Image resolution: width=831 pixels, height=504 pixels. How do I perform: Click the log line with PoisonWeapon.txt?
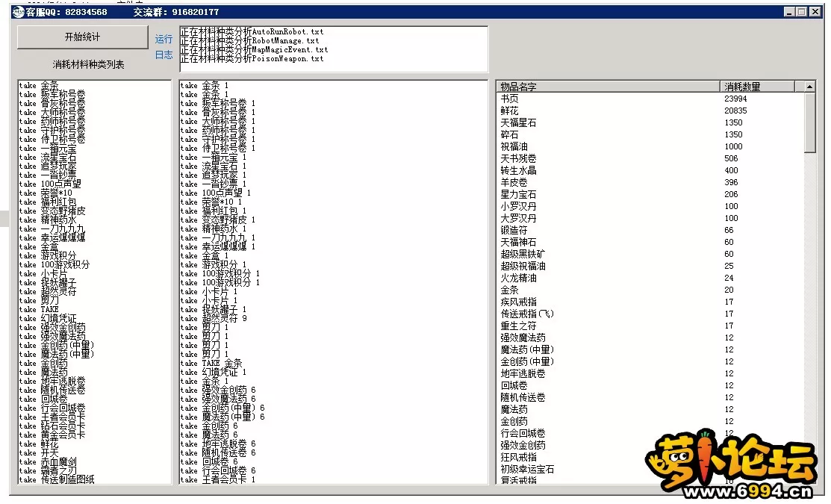pos(252,59)
